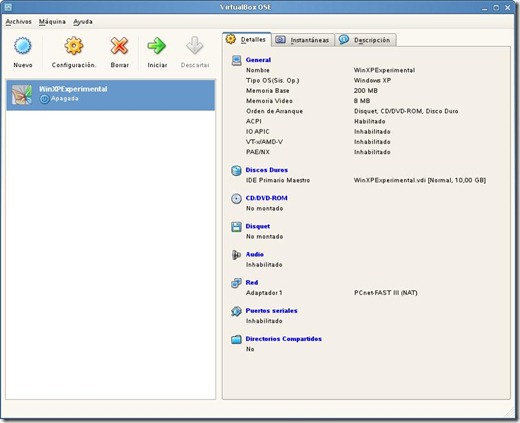This screenshot has height=423, width=520.
Task: Click the greyed Descartar label
Action: [195, 65]
